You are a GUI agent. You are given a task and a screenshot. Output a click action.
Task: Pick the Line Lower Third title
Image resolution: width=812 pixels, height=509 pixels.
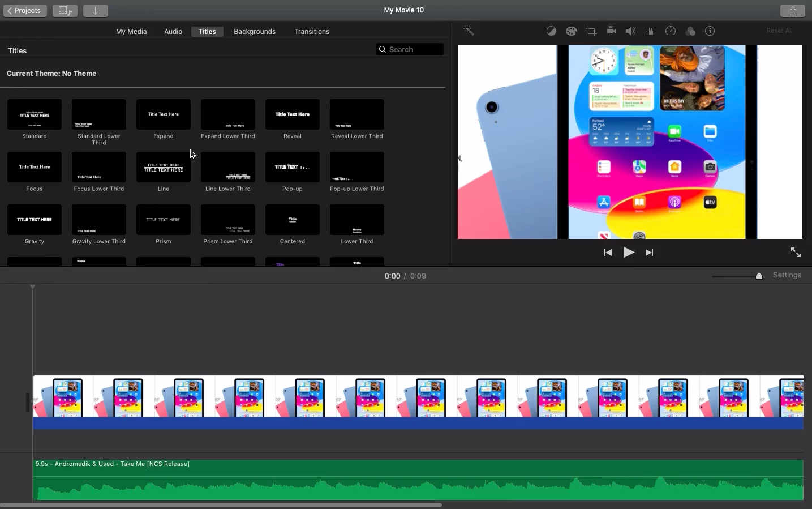(x=228, y=168)
